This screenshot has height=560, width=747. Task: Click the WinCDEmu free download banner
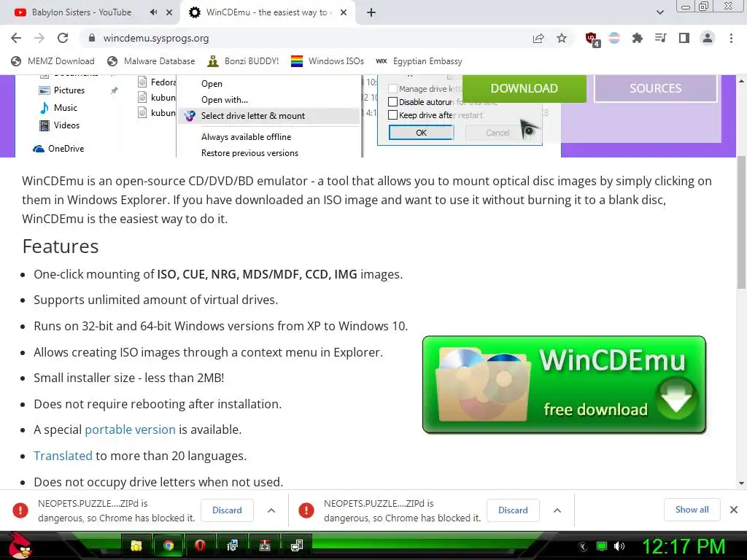pos(564,385)
